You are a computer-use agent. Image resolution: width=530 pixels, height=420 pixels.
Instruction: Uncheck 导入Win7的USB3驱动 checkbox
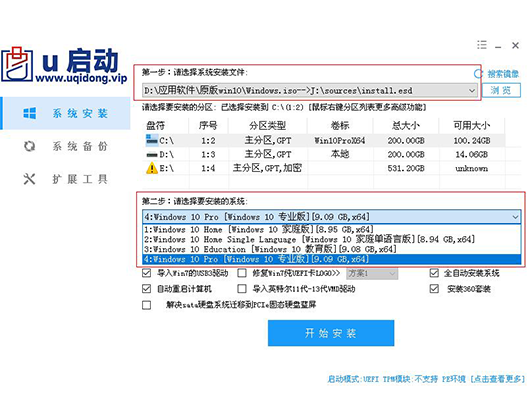point(146,273)
